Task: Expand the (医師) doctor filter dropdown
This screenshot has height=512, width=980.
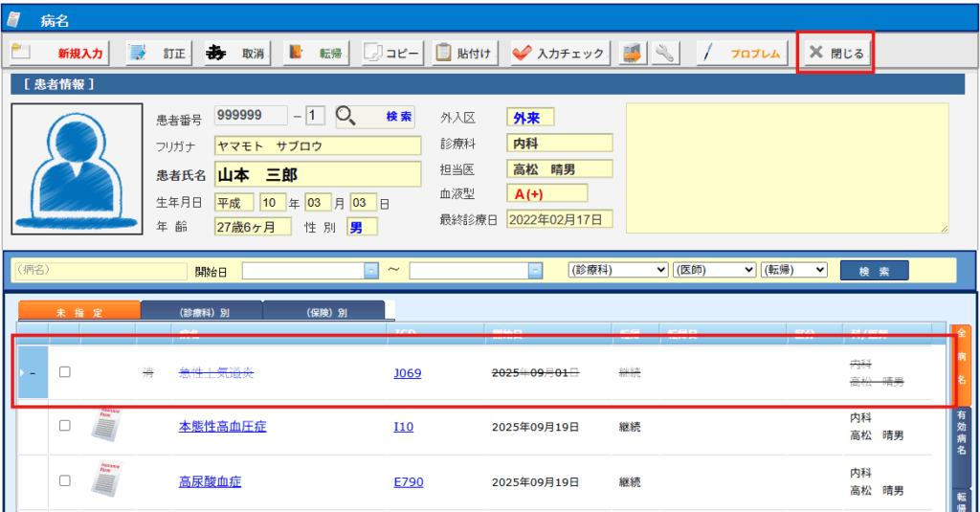Action: tap(713, 271)
